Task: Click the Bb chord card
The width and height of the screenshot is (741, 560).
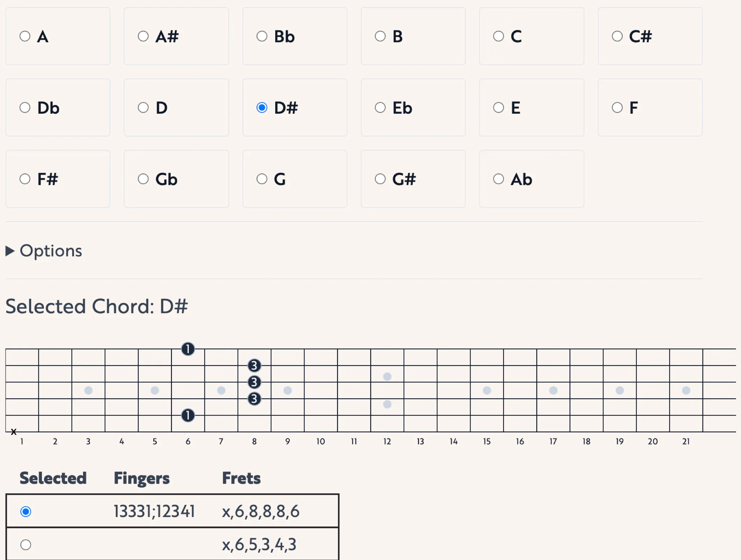Action: [x=294, y=36]
